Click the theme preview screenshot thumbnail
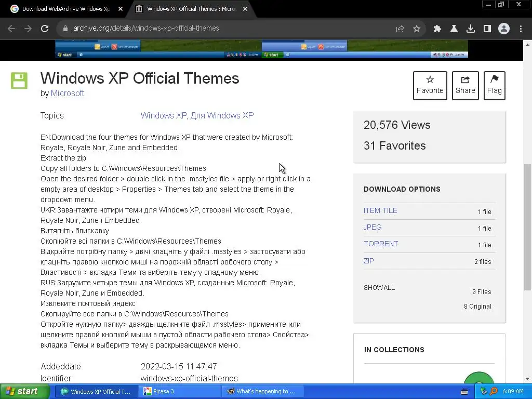 point(261,49)
